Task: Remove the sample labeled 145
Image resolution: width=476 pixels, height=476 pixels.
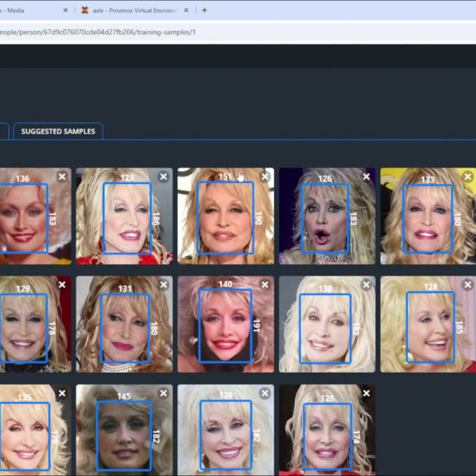Action: click(x=164, y=393)
